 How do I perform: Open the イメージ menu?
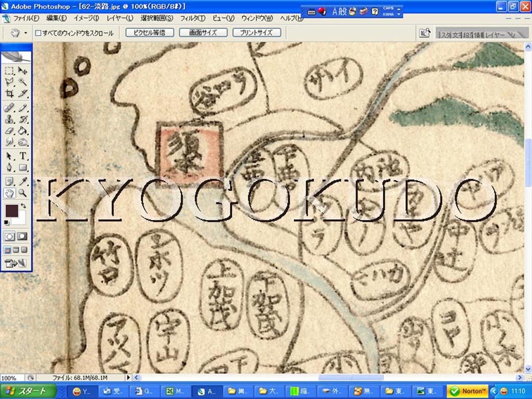coord(87,18)
